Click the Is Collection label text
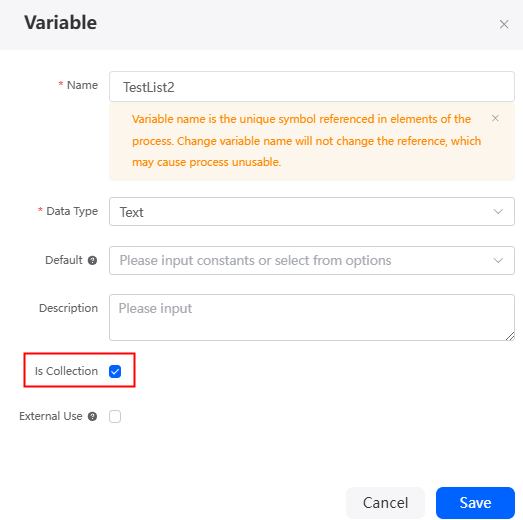This screenshot has width=523, height=520. 66,371
